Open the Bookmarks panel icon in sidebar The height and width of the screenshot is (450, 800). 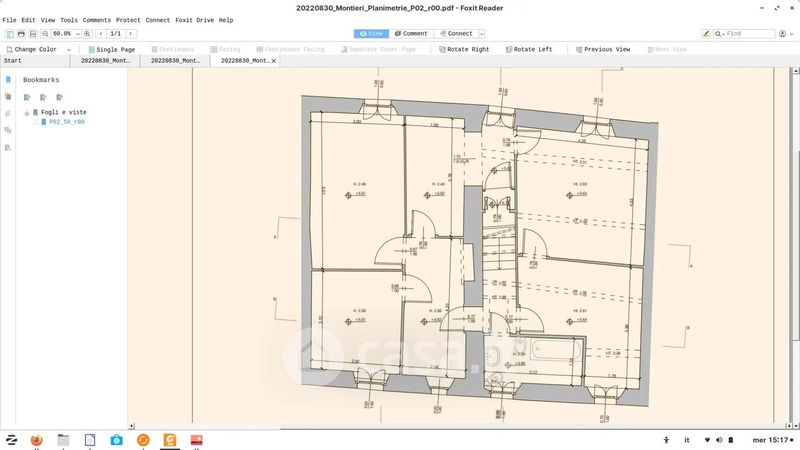click(8, 80)
